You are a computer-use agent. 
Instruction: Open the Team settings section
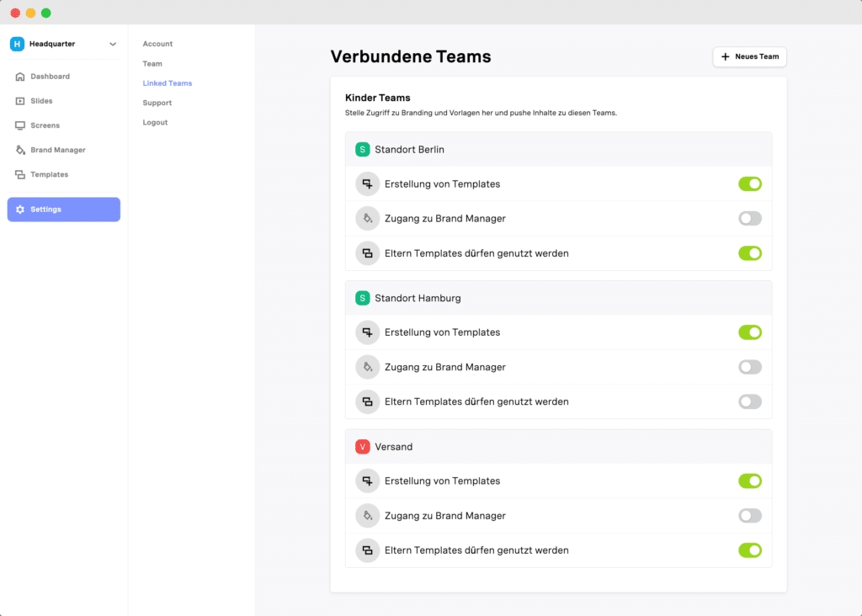click(152, 64)
